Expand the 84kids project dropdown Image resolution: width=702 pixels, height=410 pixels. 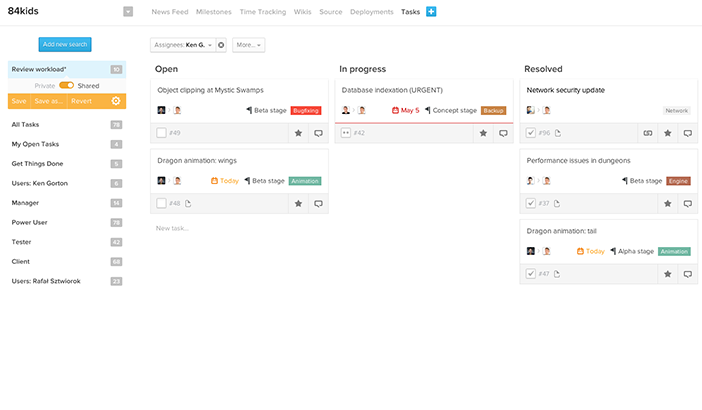click(x=128, y=12)
